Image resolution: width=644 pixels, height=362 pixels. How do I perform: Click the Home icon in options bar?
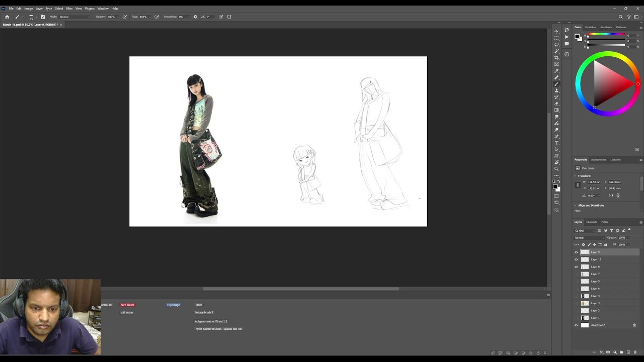click(x=7, y=17)
